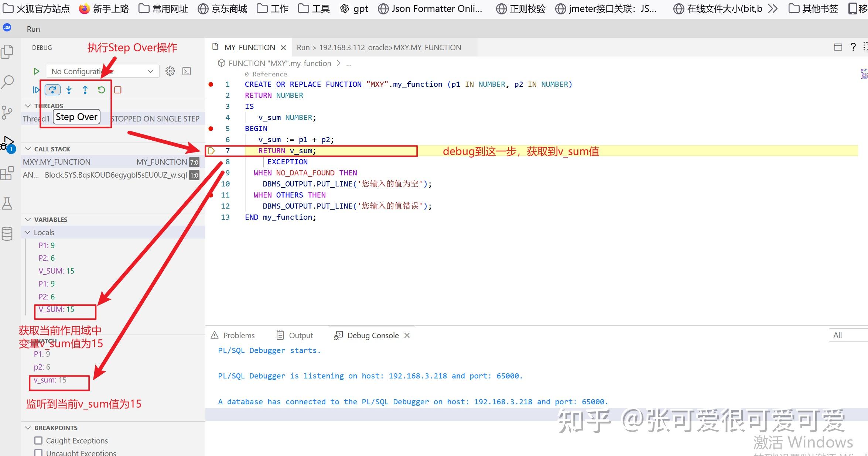The height and width of the screenshot is (456, 868).
Task: Click the Step Into debug arrow
Action: (x=69, y=90)
